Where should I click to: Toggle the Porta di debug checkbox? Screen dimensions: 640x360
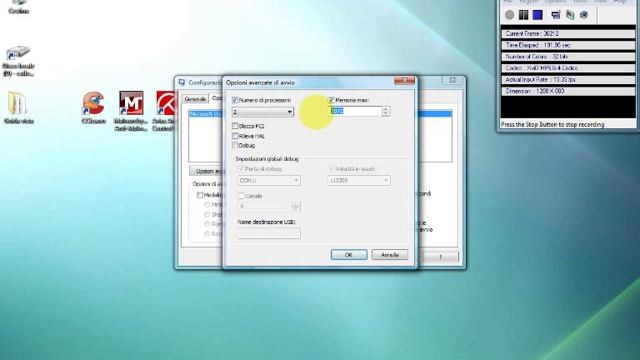pyautogui.click(x=241, y=169)
